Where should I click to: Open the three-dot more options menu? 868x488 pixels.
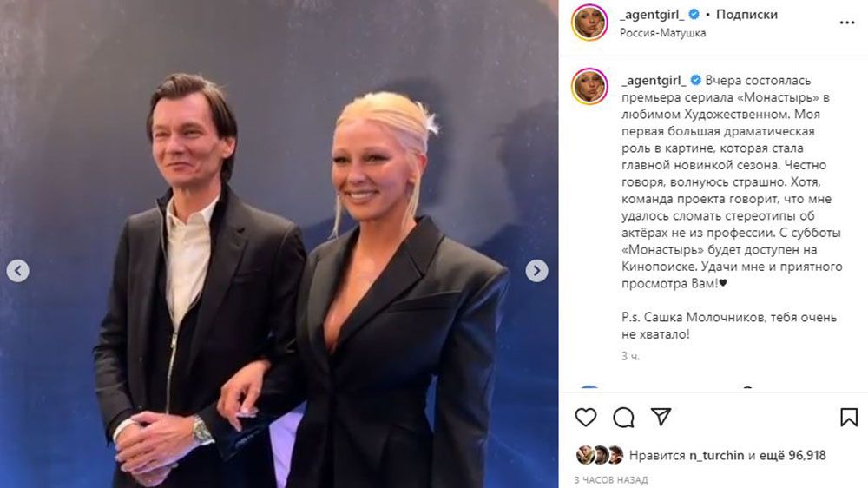pos(847,23)
